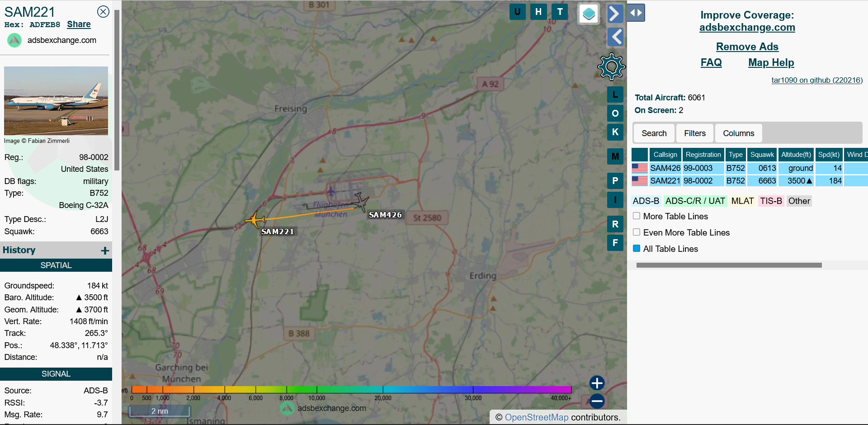The height and width of the screenshot is (425, 868).
Task: Click the ADS-C/R / UAT legend label
Action: [x=695, y=201]
